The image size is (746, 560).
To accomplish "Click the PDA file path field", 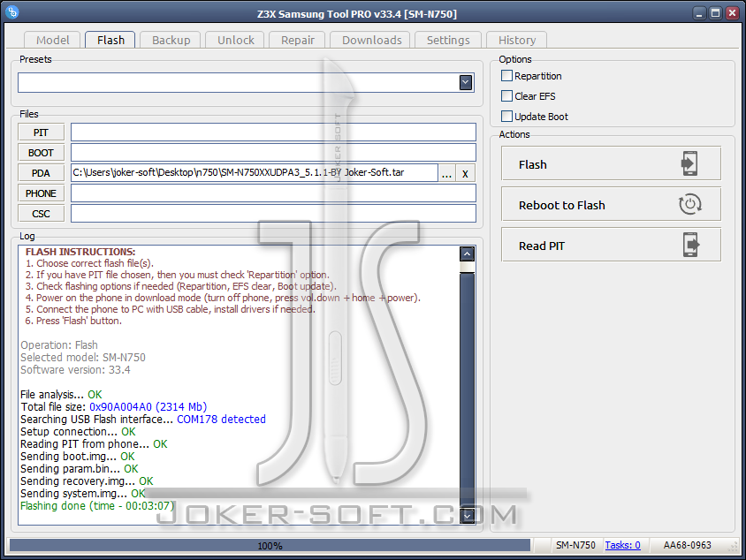I will (254, 173).
